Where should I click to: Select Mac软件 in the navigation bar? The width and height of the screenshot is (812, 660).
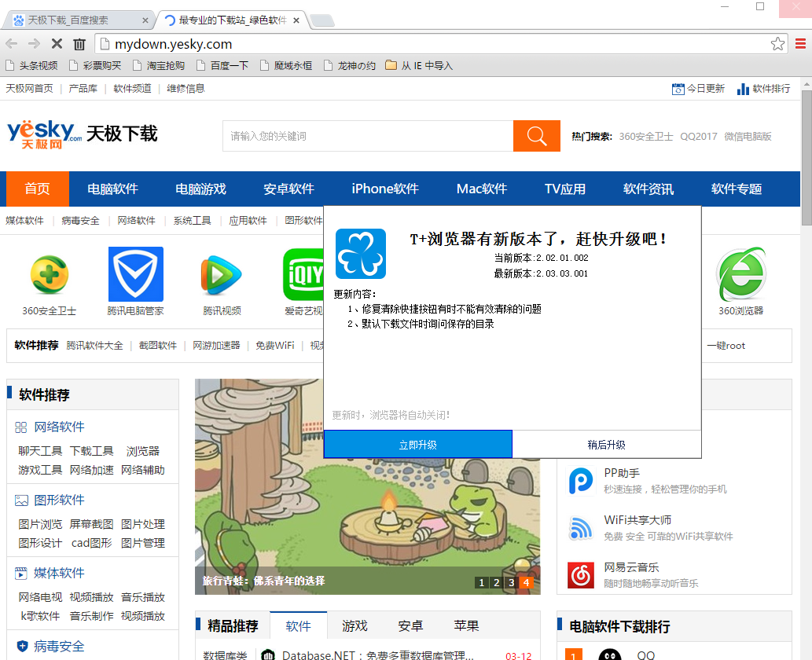(482, 189)
